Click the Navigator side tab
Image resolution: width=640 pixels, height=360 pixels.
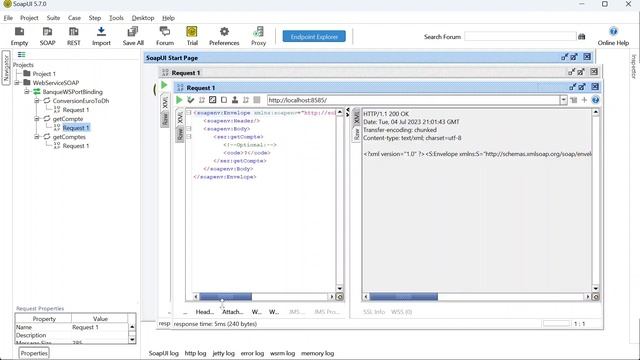coord(6,68)
